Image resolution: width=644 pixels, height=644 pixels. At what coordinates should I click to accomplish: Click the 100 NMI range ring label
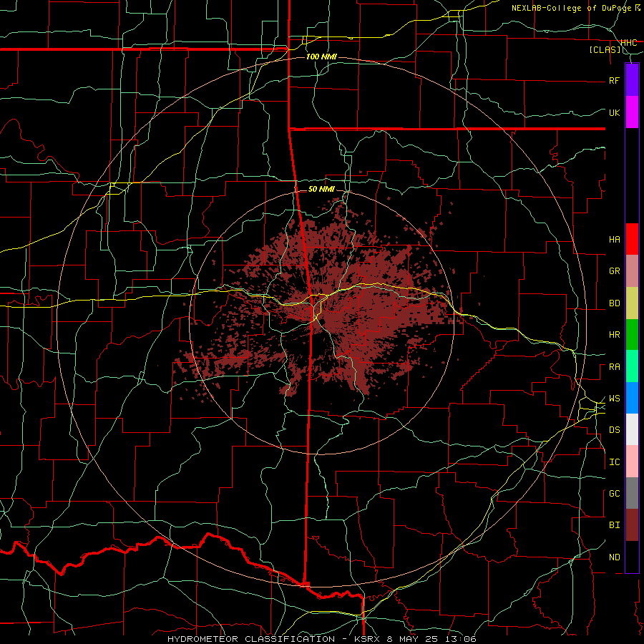point(321,57)
